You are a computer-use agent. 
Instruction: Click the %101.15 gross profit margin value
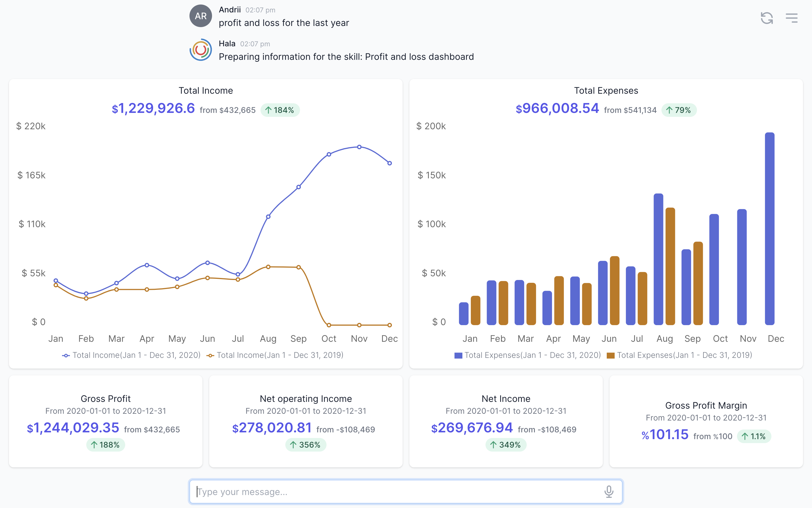tap(665, 434)
